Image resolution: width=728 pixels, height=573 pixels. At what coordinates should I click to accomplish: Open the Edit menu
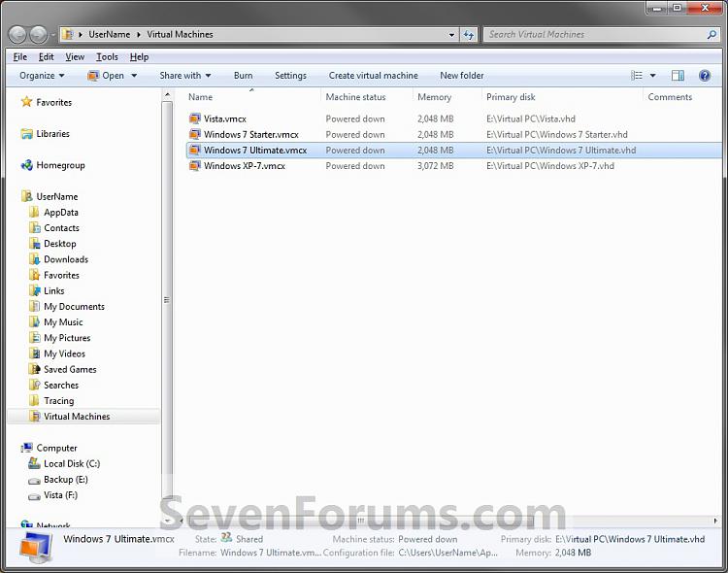46,56
